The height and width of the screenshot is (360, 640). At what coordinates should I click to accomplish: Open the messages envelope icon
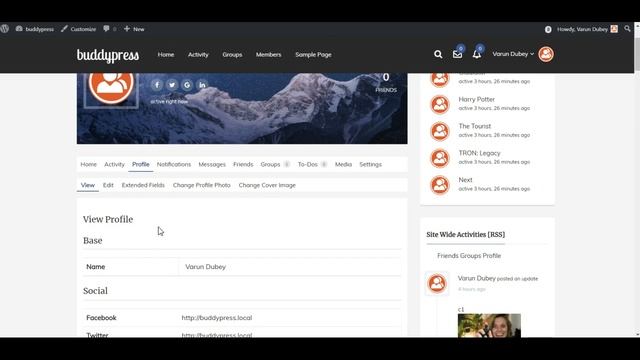tap(458, 54)
